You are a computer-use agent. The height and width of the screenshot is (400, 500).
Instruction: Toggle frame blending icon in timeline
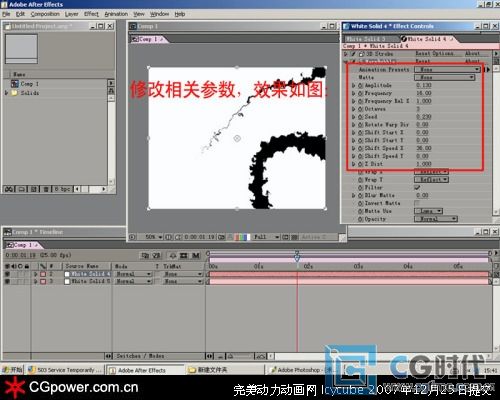click(184, 256)
